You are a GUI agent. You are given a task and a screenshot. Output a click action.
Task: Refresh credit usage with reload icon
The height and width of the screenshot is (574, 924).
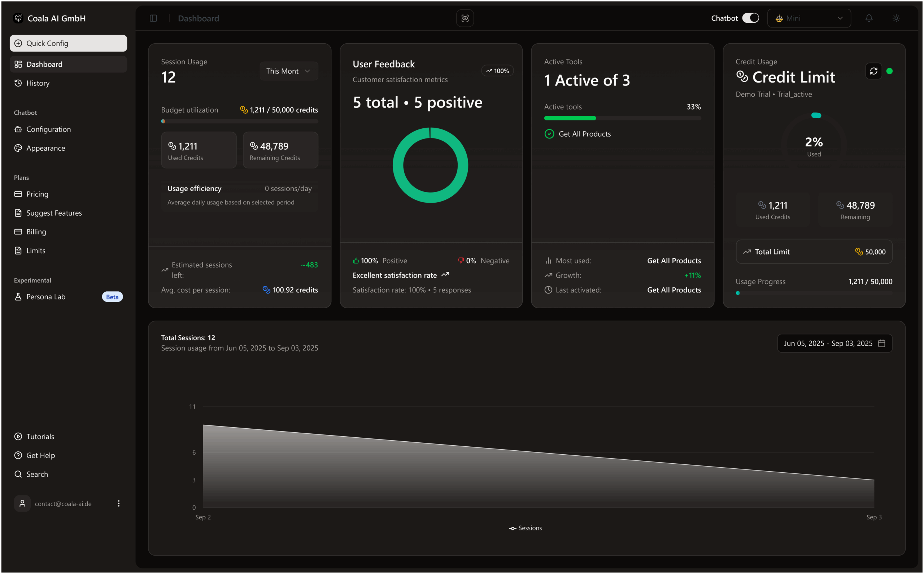point(873,71)
